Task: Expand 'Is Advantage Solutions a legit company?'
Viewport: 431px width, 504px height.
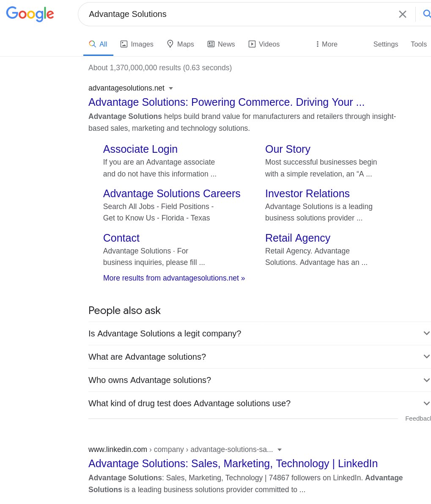Action: (260, 333)
